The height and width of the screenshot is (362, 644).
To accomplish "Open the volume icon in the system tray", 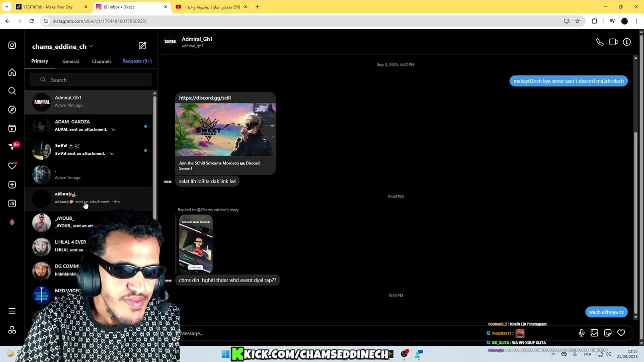I will [x=608, y=354].
